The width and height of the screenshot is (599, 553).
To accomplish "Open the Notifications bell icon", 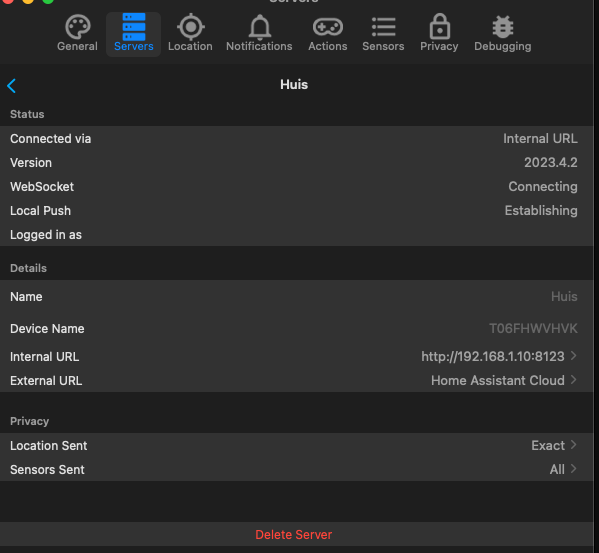I will point(260,26).
